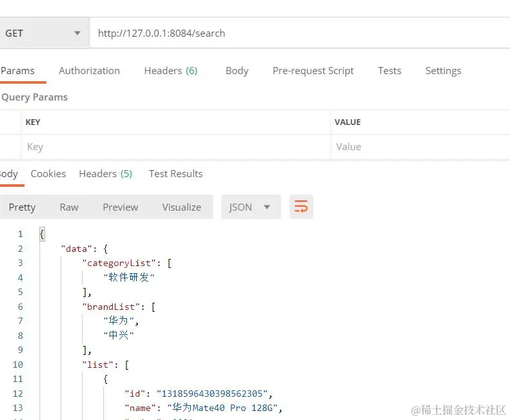Image resolution: width=510 pixels, height=420 pixels.
Task: Open the request Headers (6) tab
Action: click(x=171, y=71)
